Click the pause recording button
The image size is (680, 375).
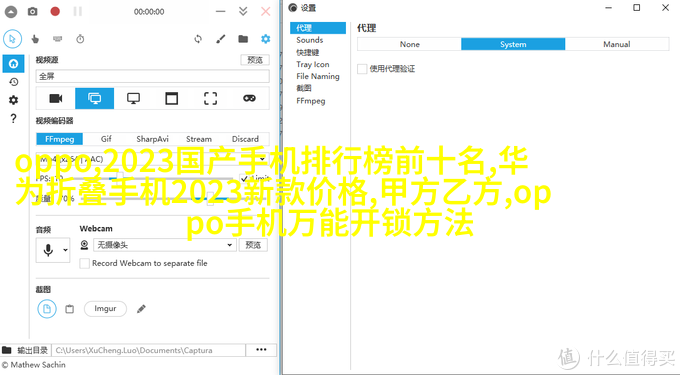click(x=78, y=11)
